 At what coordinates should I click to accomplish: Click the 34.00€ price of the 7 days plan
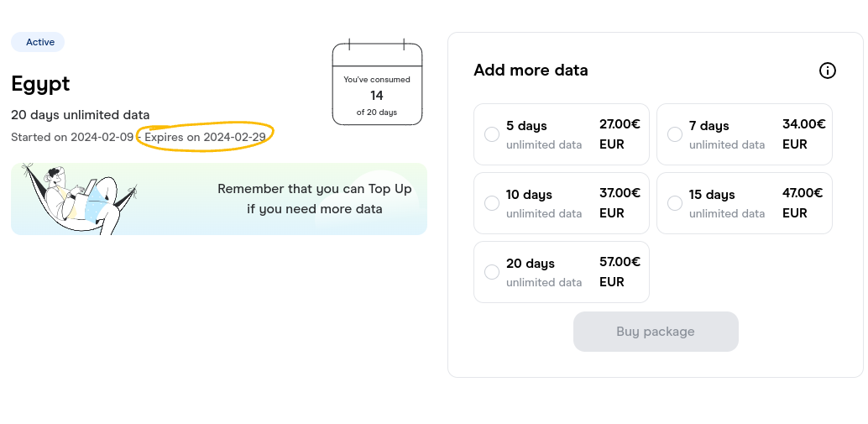(x=804, y=124)
